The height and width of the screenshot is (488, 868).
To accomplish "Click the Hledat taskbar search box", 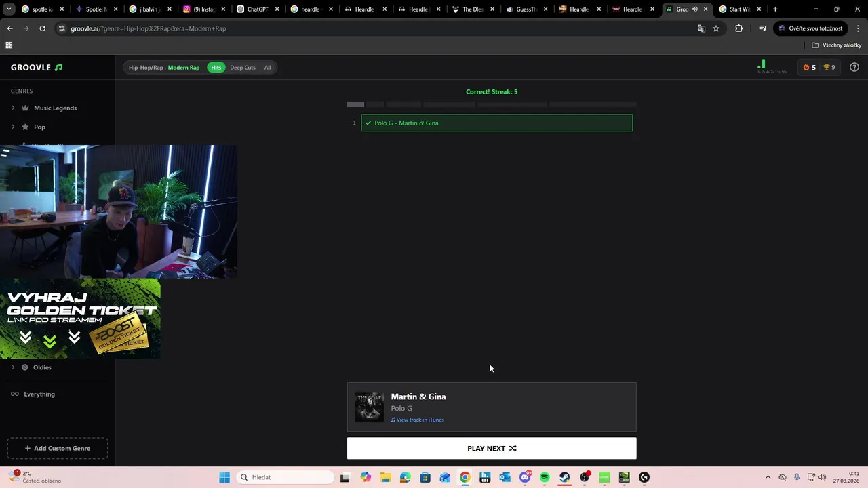I will tap(285, 477).
